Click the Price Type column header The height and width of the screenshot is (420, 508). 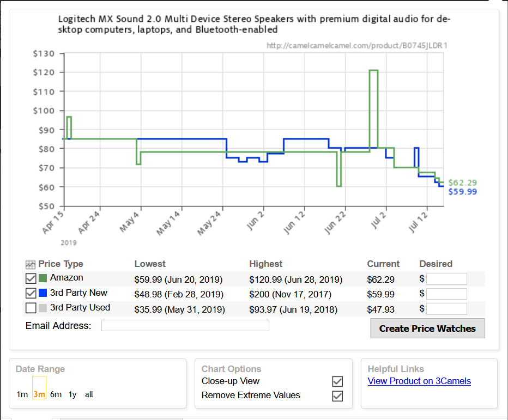point(61,264)
